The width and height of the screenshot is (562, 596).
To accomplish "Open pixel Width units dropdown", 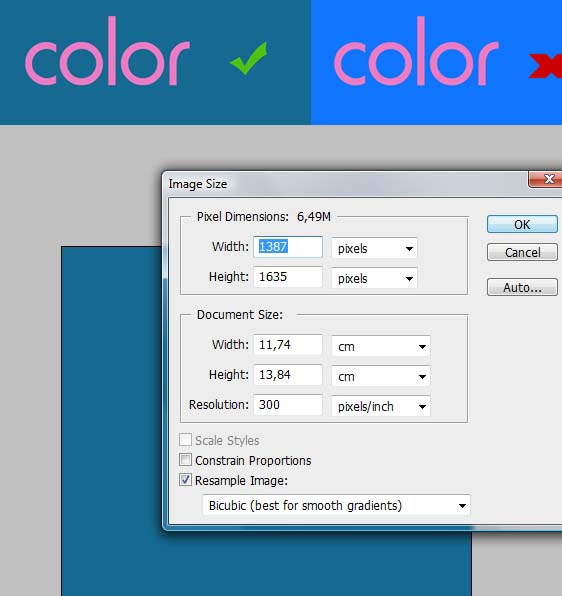I will tap(374, 248).
